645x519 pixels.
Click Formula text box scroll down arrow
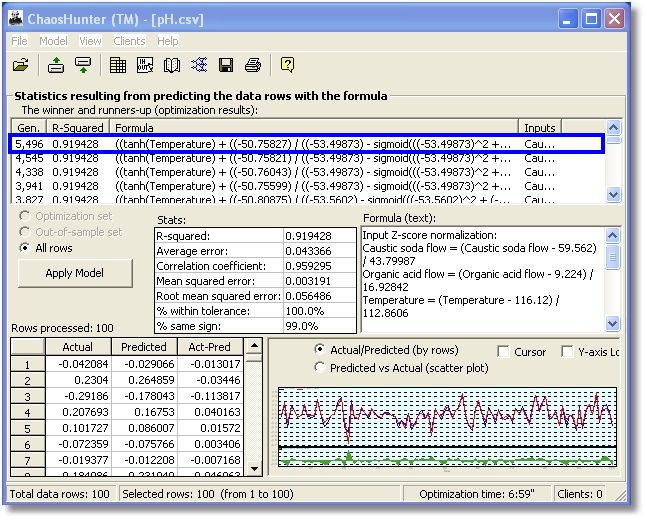click(613, 324)
